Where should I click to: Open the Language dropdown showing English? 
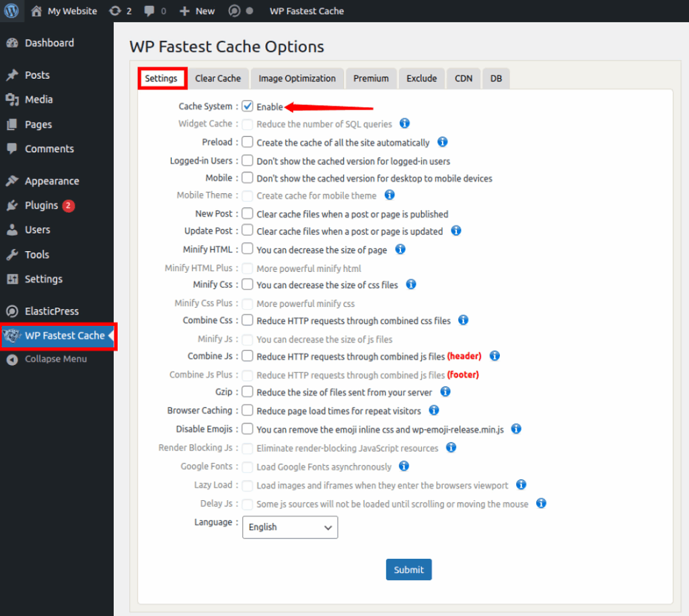[289, 527]
